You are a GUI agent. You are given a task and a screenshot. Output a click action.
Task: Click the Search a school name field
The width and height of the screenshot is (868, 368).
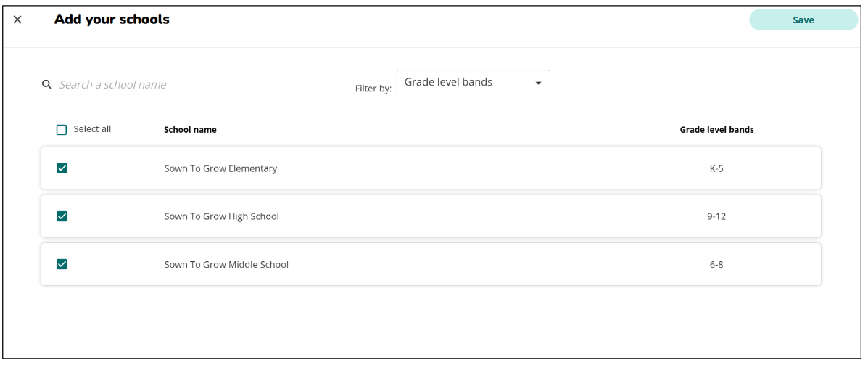click(185, 85)
